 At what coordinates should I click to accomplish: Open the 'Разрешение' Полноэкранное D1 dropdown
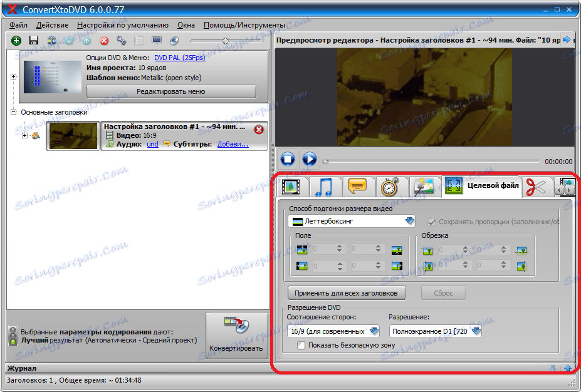pos(476,331)
